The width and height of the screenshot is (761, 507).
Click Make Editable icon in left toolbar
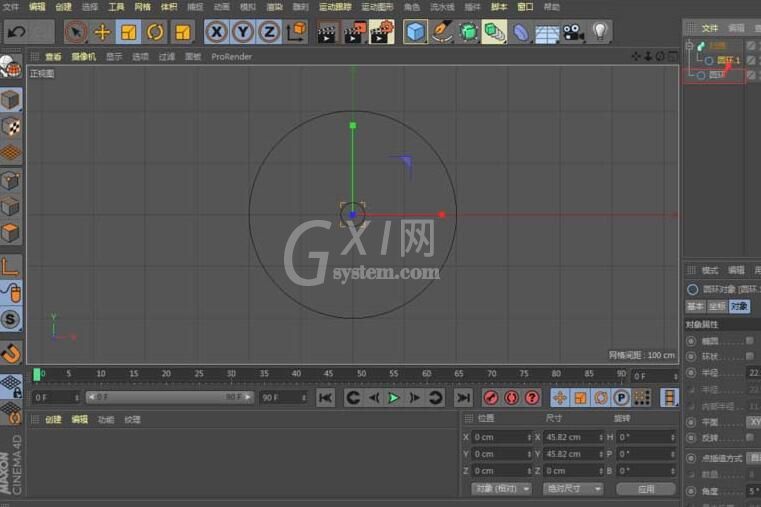tap(11, 66)
